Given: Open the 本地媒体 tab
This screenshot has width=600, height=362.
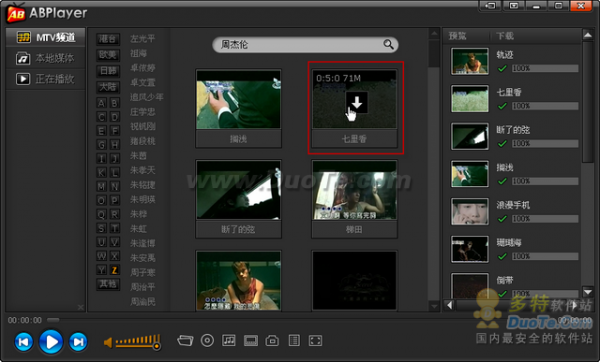Looking at the screenshot, I should click(x=46, y=58).
